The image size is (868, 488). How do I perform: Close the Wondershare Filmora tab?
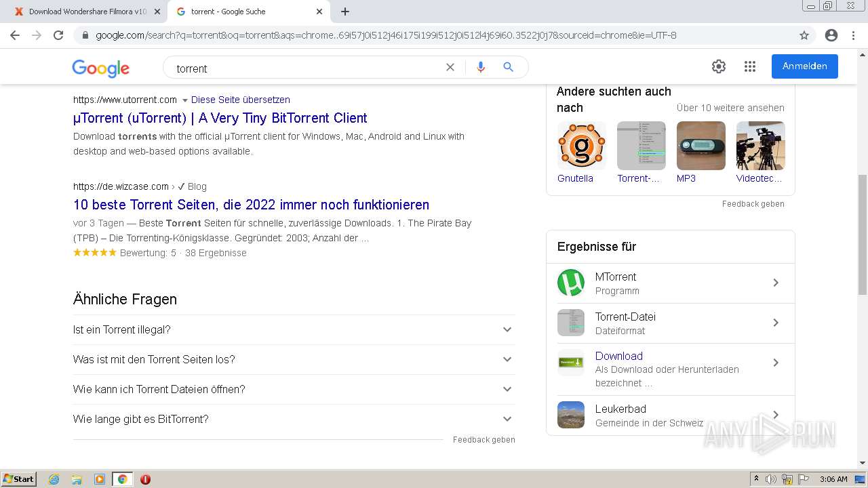(157, 12)
